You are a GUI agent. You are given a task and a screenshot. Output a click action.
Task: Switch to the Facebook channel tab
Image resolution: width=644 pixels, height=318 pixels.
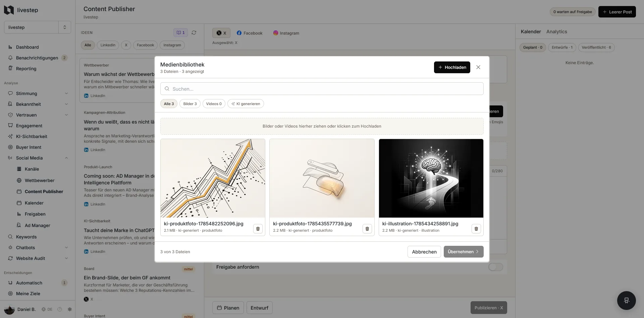[x=250, y=33]
